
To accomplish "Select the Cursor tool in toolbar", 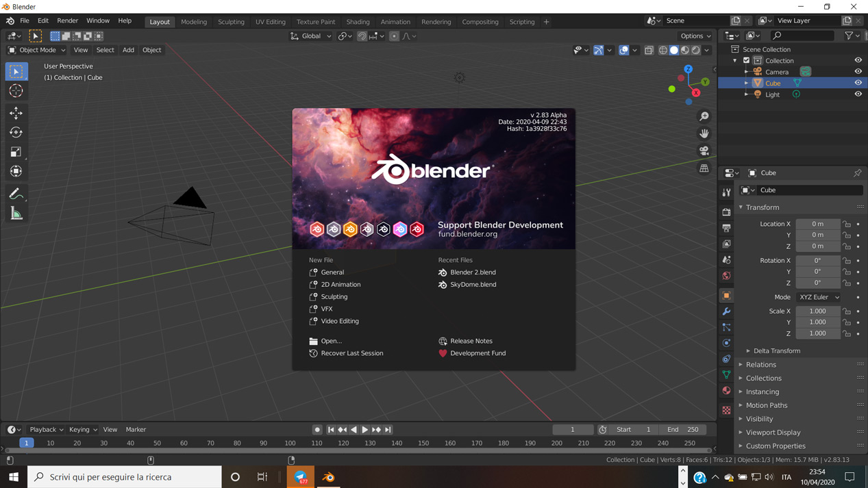I will click(16, 91).
